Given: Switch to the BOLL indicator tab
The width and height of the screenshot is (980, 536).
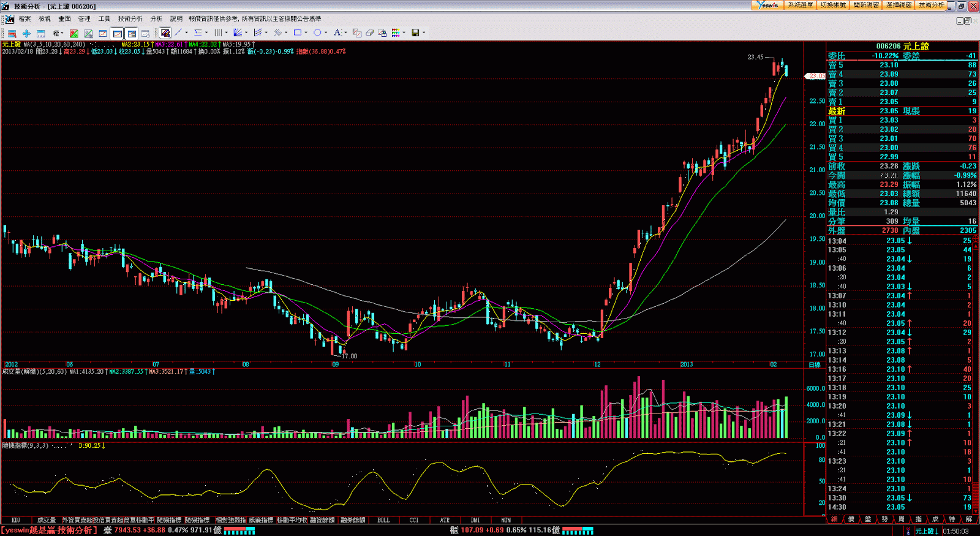Looking at the screenshot, I should [383, 520].
